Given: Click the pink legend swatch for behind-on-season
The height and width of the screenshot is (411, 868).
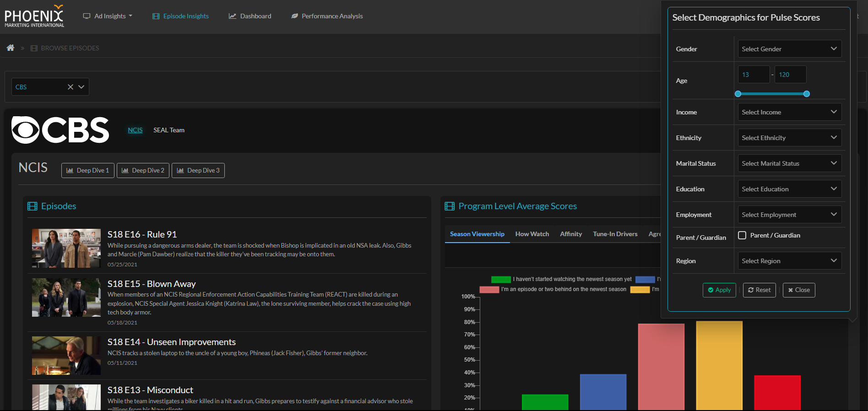Looking at the screenshot, I should click(x=489, y=289).
